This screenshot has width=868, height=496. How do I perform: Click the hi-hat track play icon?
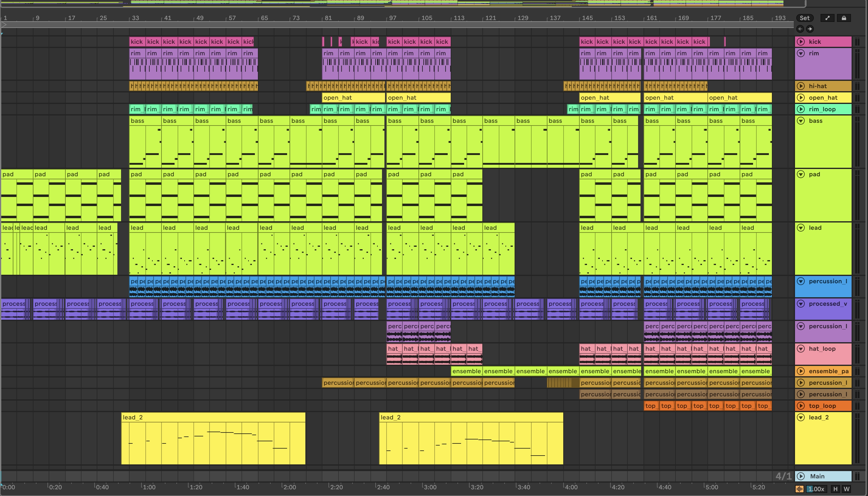801,86
